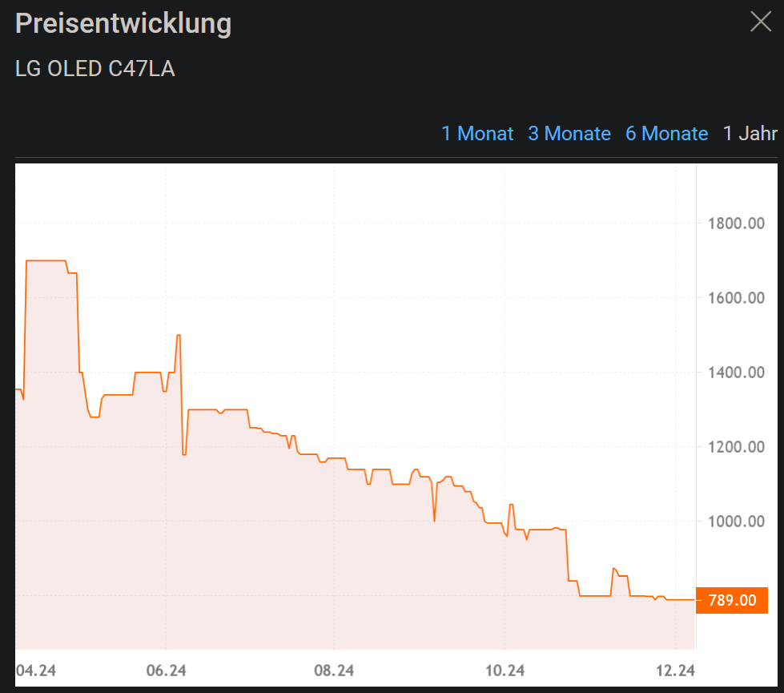The width and height of the screenshot is (784, 693).
Task: Click the 1800.00 axis label
Action: coord(736,224)
